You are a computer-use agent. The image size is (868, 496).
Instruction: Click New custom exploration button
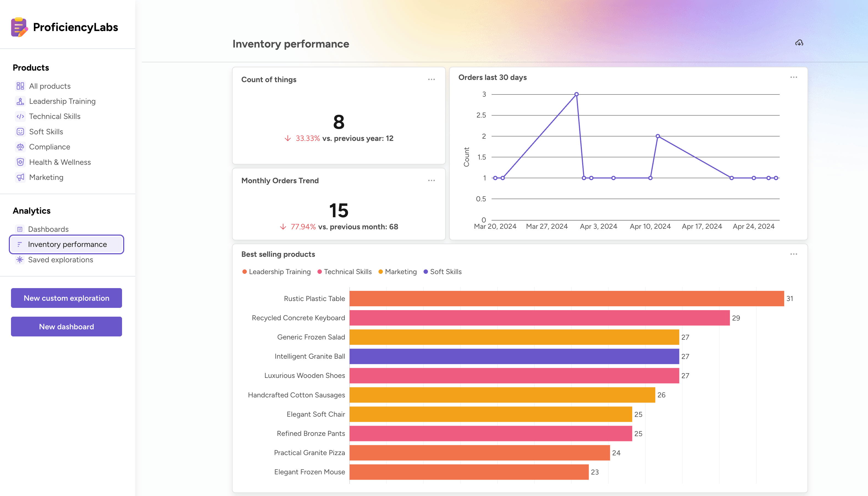click(x=67, y=298)
